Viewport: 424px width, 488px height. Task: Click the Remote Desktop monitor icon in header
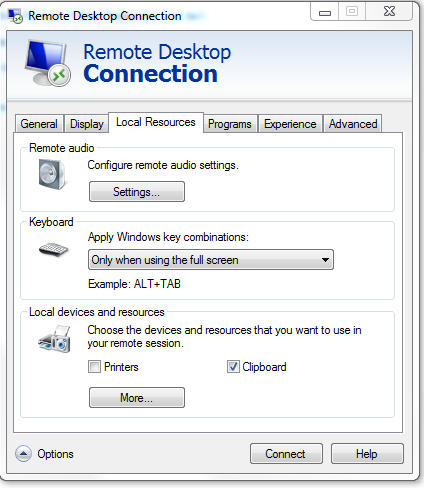click(48, 63)
